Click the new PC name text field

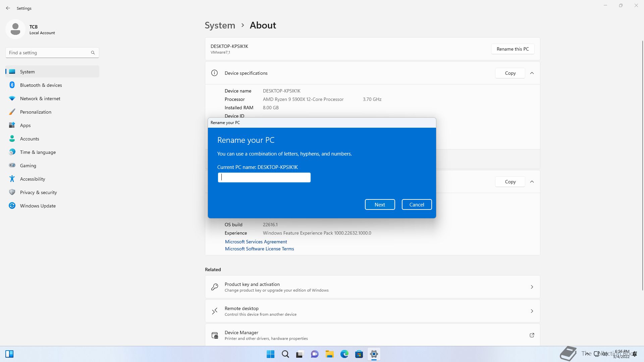pyautogui.click(x=264, y=178)
